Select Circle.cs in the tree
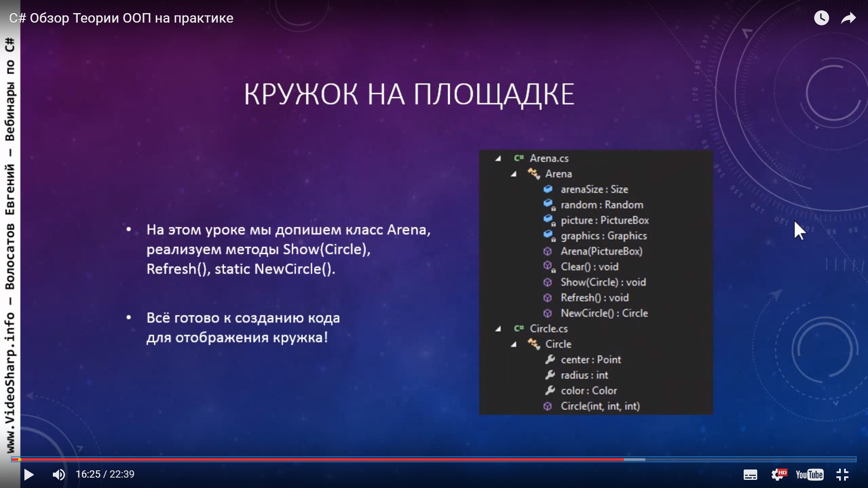Image resolution: width=868 pixels, height=488 pixels. pyautogui.click(x=548, y=329)
